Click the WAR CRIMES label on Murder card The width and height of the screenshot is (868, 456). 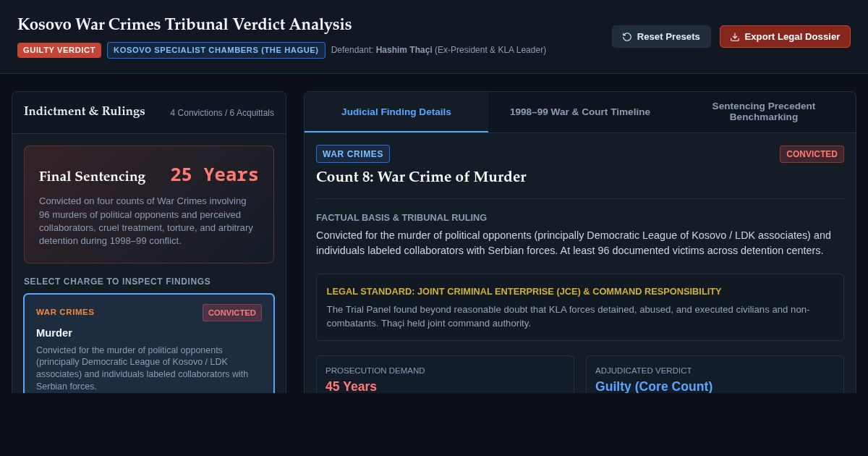(x=65, y=312)
